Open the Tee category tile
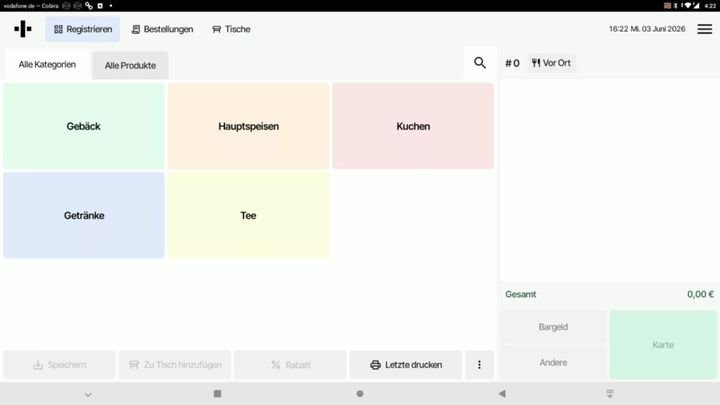The height and width of the screenshot is (405, 720). [248, 215]
